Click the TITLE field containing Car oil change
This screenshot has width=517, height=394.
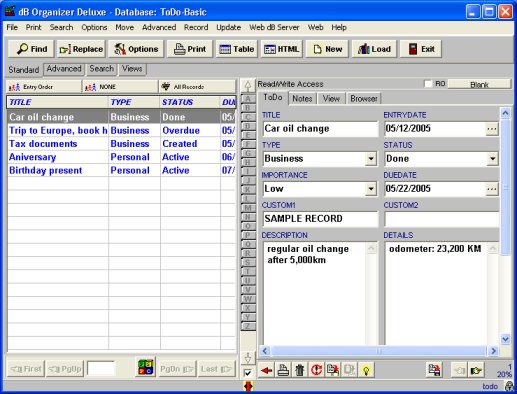pos(320,129)
